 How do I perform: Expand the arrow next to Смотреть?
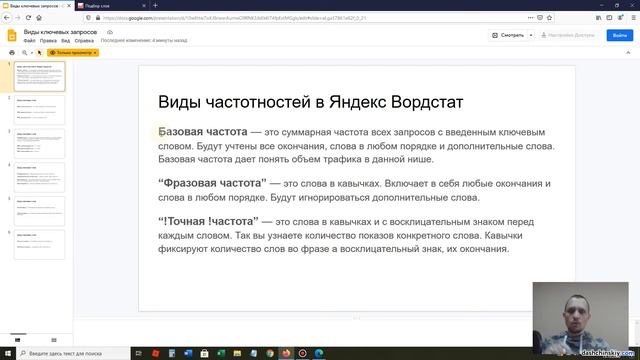tap(531, 35)
